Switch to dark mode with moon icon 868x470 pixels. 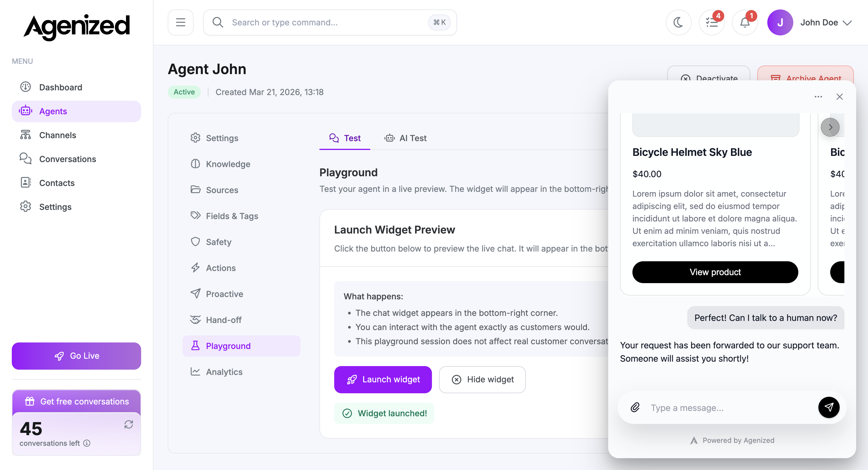pos(678,22)
